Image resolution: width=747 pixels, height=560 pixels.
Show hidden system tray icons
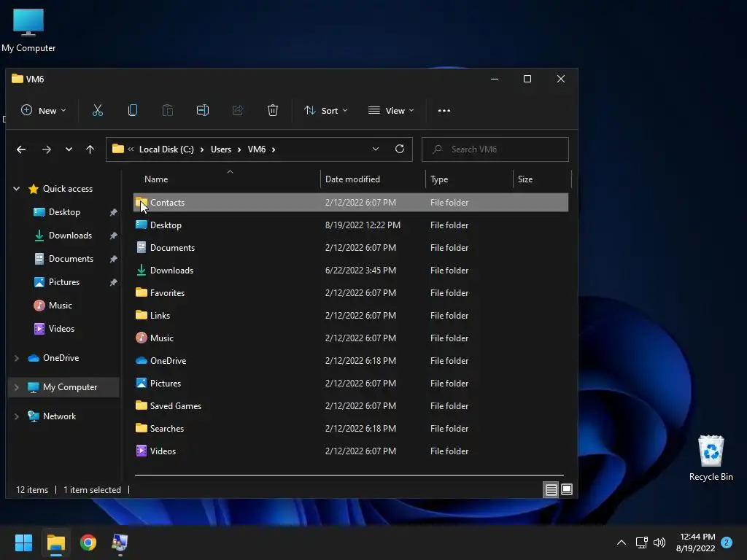[622, 542]
